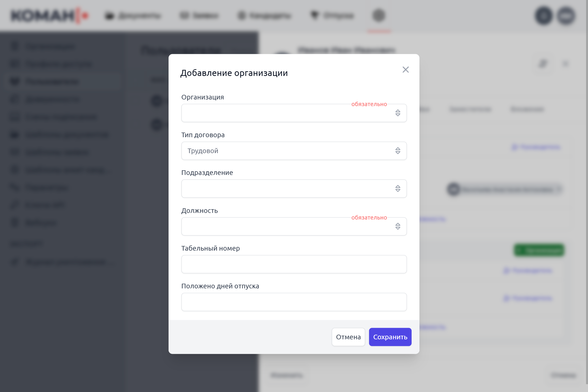The height and width of the screenshot is (392, 588).
Task: Click the Организация field label
Action: [x=203, y=97]
